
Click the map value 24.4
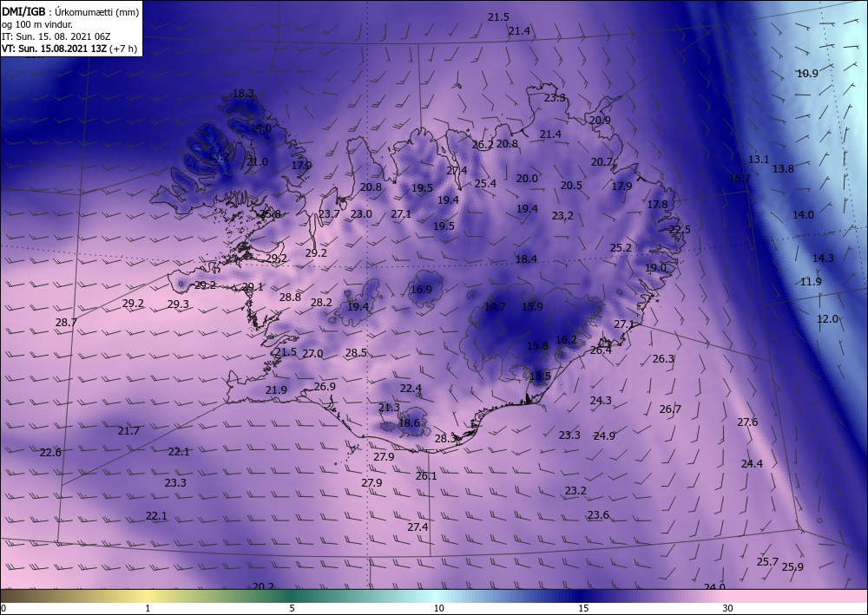coord(752,463)
